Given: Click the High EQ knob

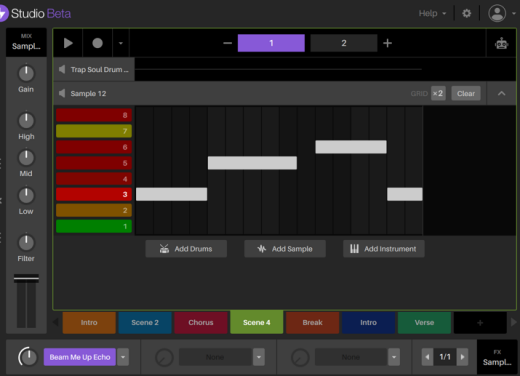Looking at the screenshot, I should pyautogui.click(x=26, y=121).
